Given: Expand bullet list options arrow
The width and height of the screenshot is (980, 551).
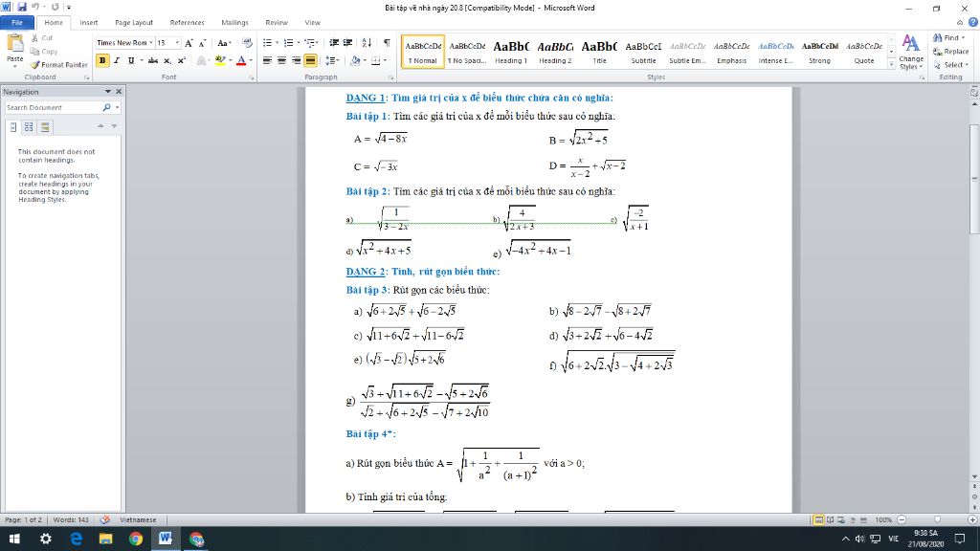Looking at the screenshot, I should click(277, 43).
